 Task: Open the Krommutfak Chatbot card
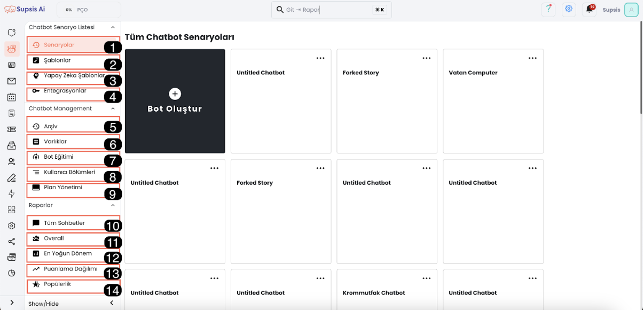tap(387, 290)
